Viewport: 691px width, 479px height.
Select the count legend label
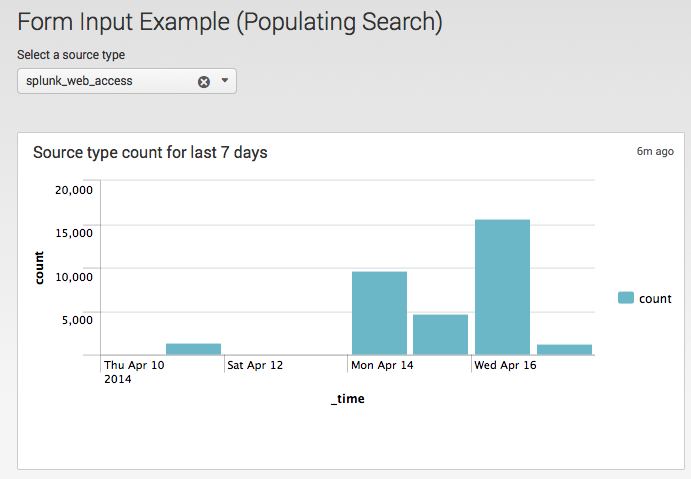(x=655, y=299)
